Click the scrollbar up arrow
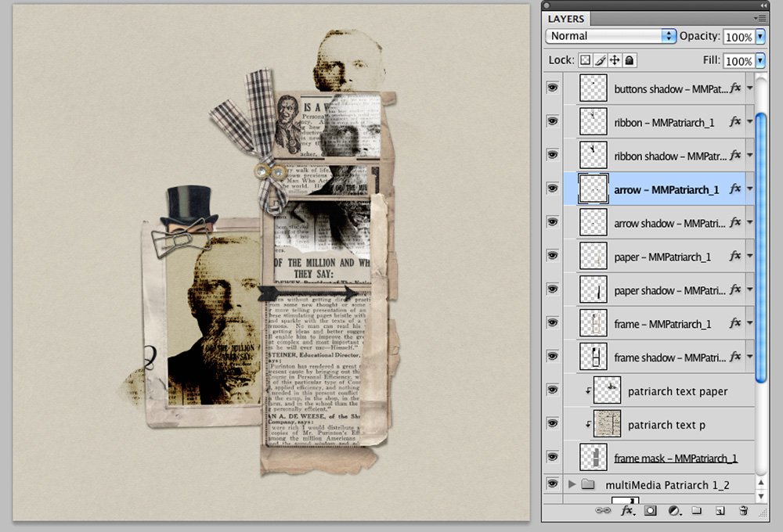The width and height of the screenshot is (783, 532). tap(761, 483)
